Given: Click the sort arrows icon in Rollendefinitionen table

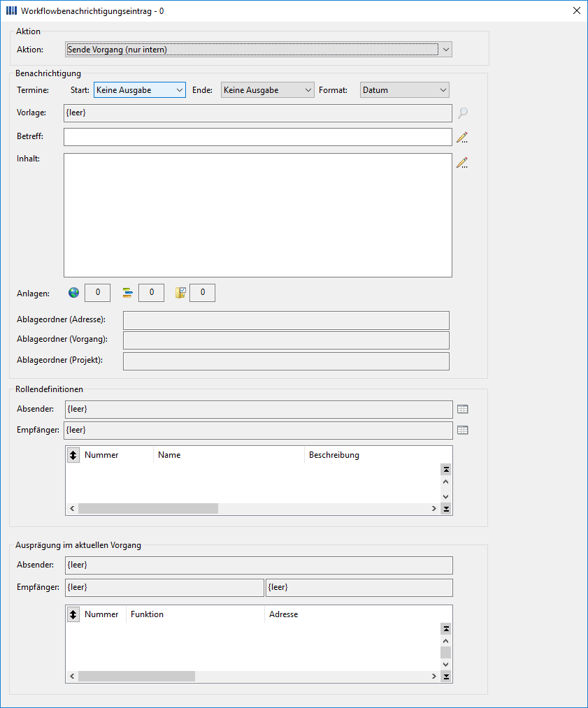Looking at the screenshot, I should click(x=73, y=455).
